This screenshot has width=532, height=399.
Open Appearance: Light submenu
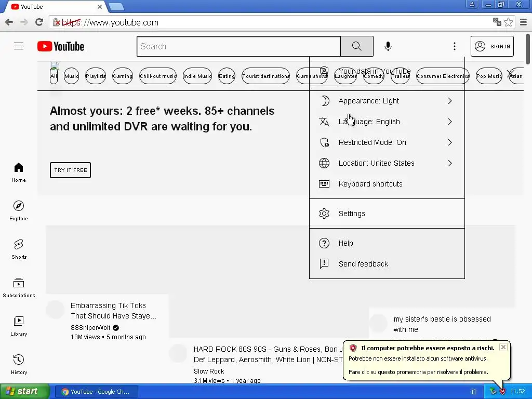click(x=387, y=101)
